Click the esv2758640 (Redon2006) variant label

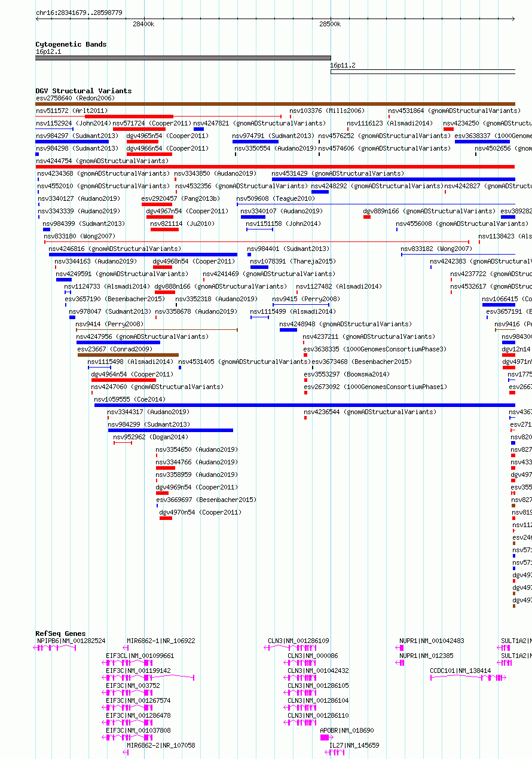coord(75,98)
